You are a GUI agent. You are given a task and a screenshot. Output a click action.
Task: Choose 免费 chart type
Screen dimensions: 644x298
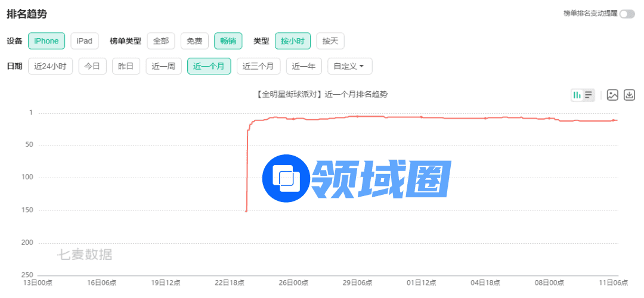[194, 41]
